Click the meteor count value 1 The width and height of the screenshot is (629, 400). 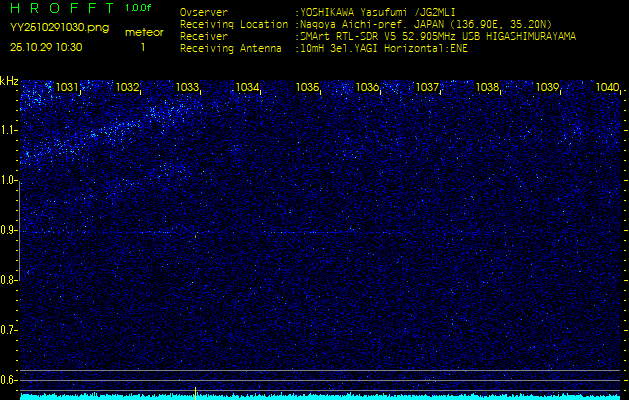pos(142,47)
